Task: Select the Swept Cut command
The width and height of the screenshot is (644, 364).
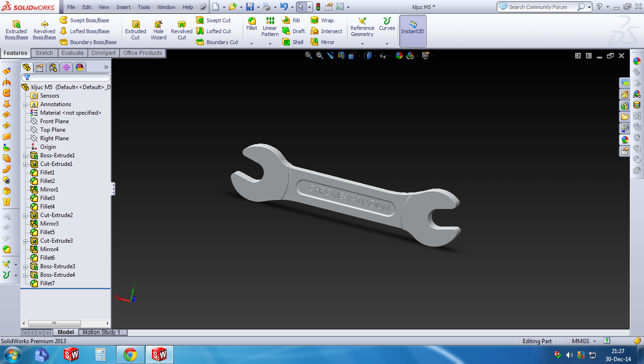Action: coord(214,20)
